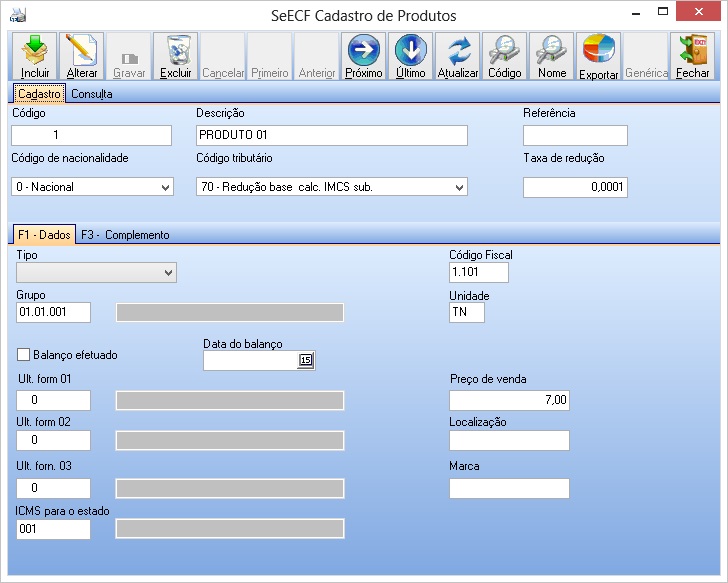Switch to the Consulta tab

point(91,94)
